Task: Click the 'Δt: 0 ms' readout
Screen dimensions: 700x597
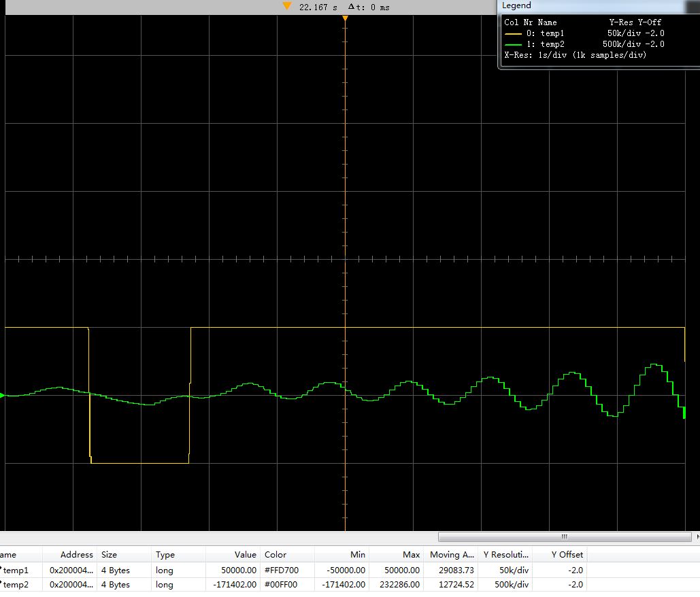Action: tap(369, 7)
